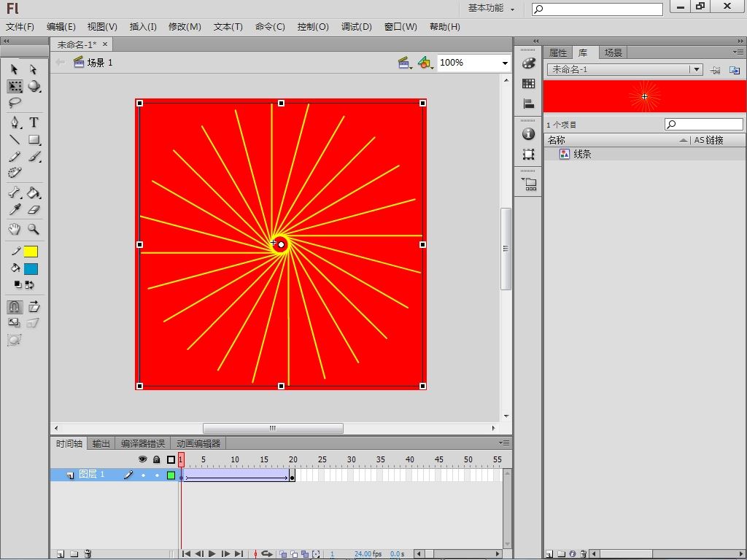Open the stage zoom 100% dropdown
Image resolution: width=747 pixels, height=560 pixels.
coord(504,63)
